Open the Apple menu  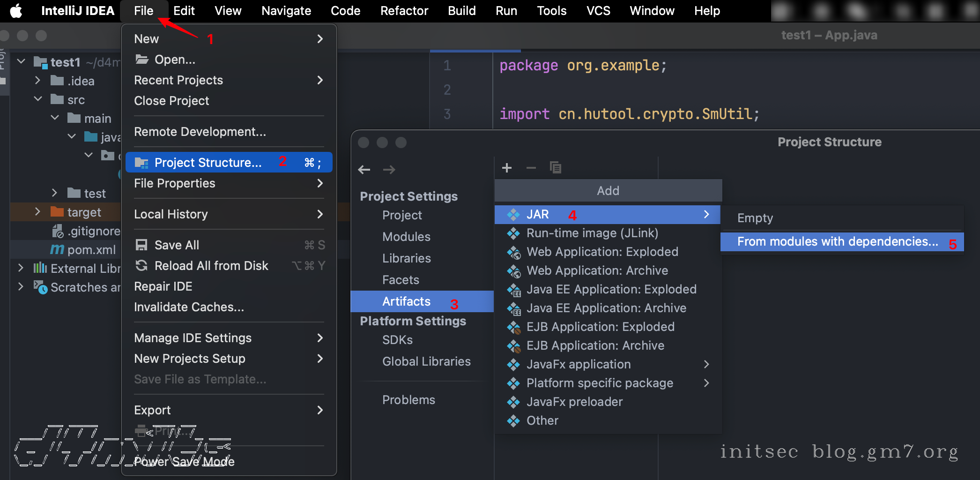coord(16,11)
